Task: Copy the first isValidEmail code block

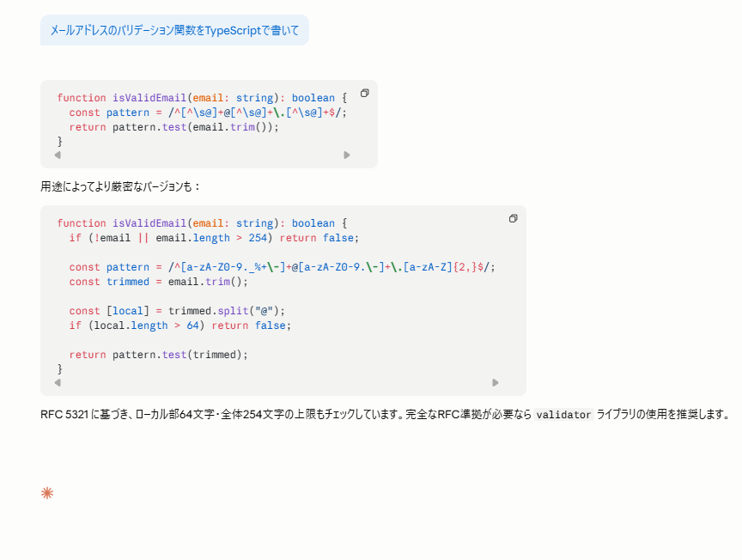Action: pyautogui.click(x=364, y=93)
